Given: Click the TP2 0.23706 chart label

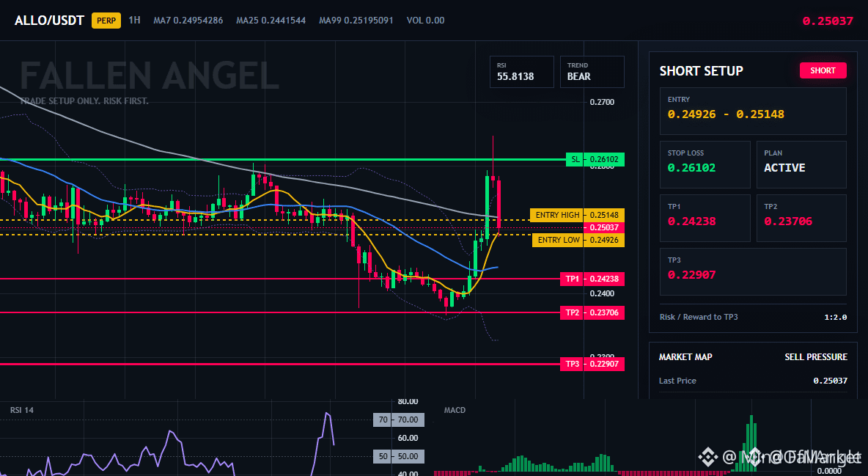Looking at the screenshot, I should point(592,312).
